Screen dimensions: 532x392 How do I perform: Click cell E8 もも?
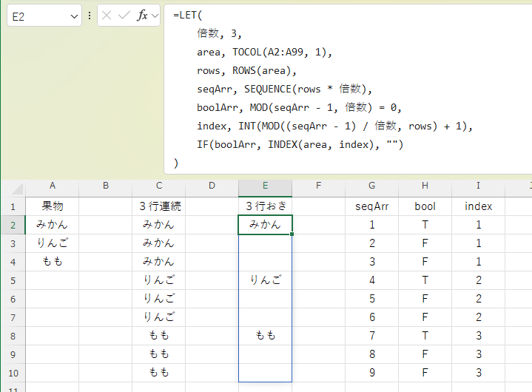[266, 336]
